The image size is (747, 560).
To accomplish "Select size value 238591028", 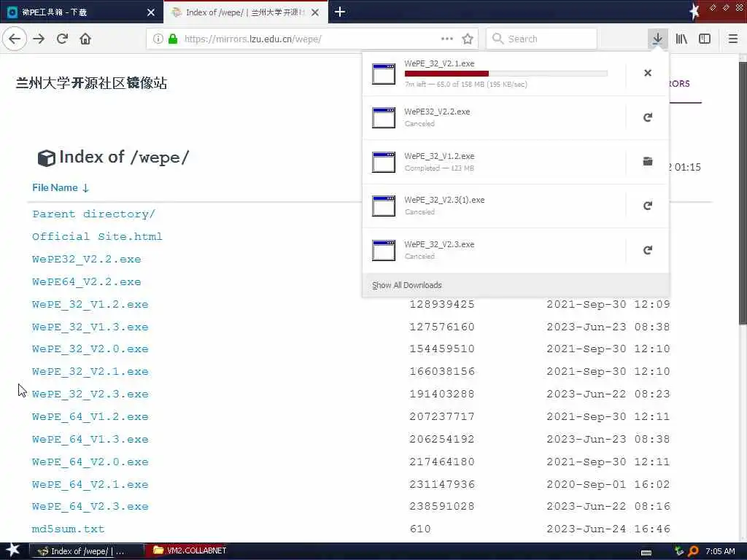I will coord(442,506).
